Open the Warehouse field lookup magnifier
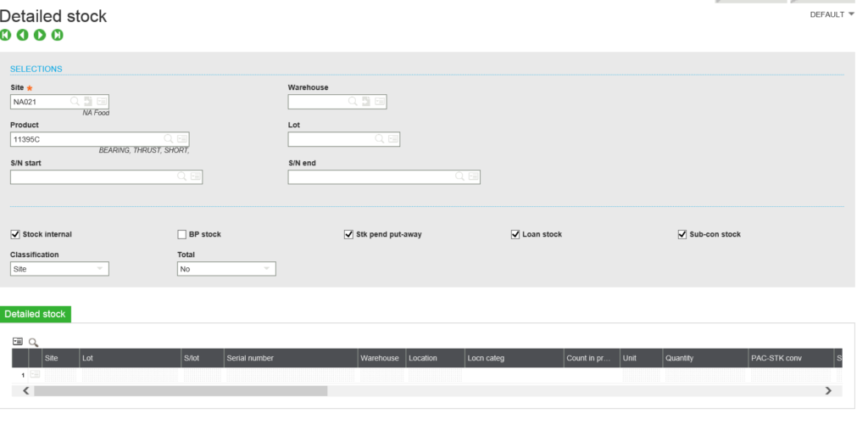The height and width of the screenshot is (425, 868). [353, 102]
